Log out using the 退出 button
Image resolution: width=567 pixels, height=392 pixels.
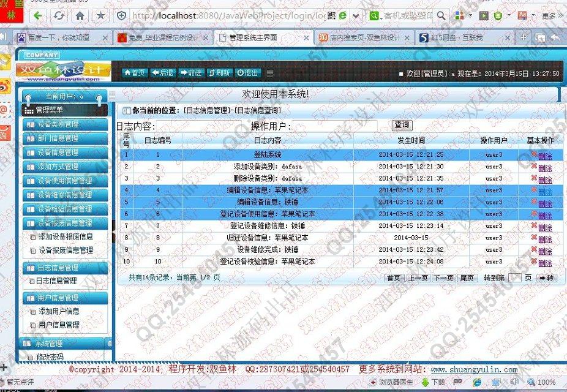(248, 73)
